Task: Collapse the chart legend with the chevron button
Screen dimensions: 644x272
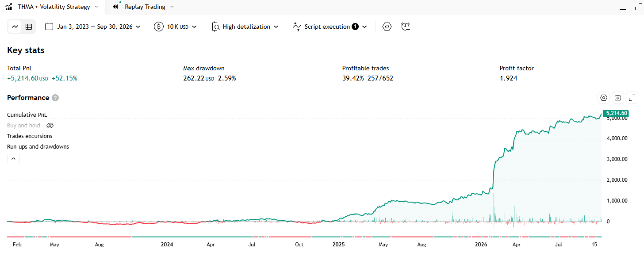Action: pos(13,158)
